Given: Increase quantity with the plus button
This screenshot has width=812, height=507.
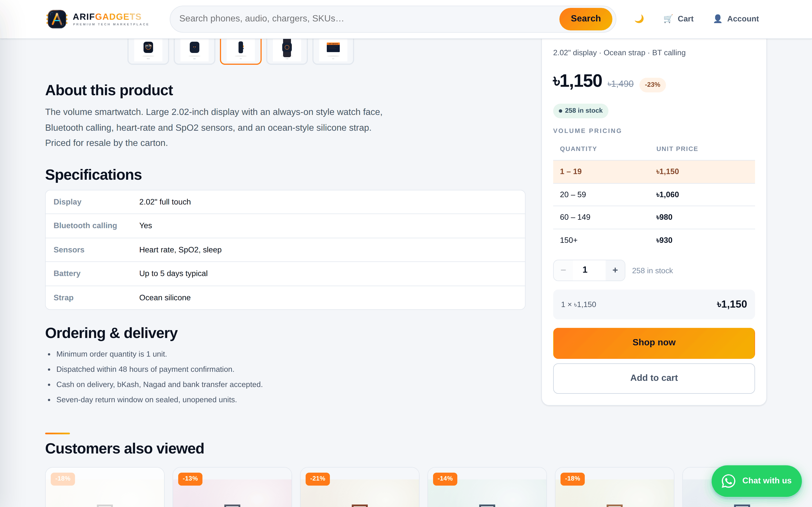Looking at the screenshot, I should coord(615,270).
